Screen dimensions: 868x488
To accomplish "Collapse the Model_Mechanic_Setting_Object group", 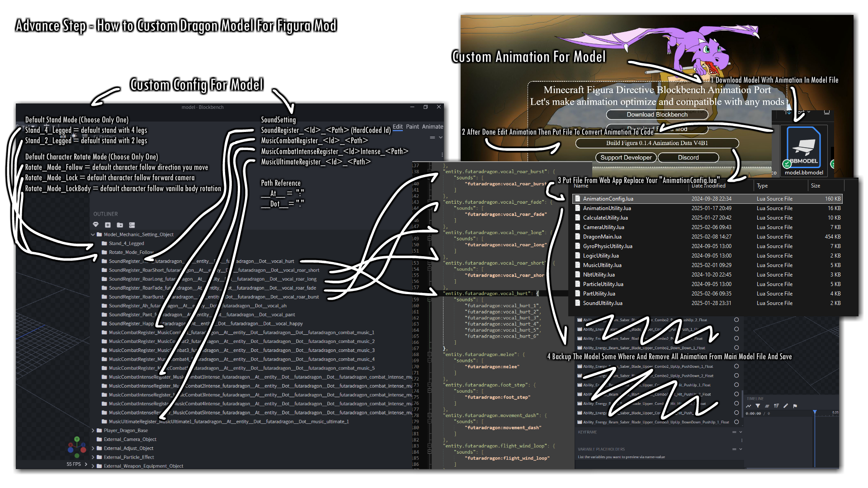I will pyautogui.click(x=93, y=235).
